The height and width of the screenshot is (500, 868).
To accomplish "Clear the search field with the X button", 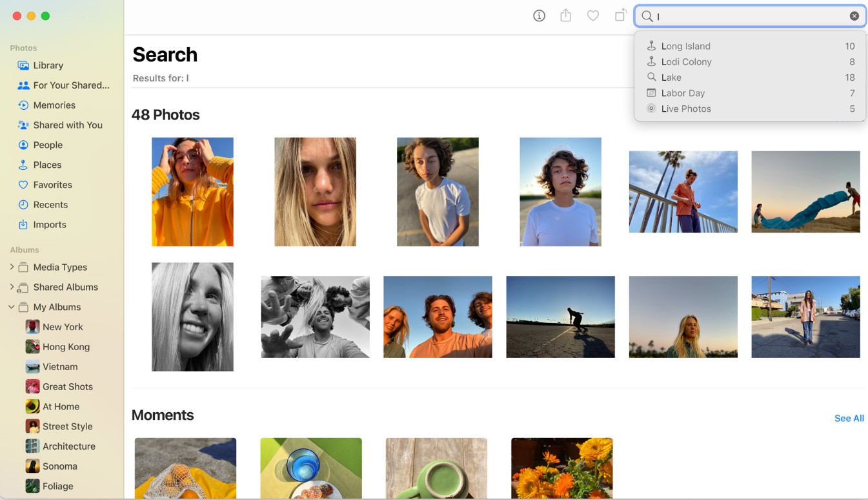I will pyautogui.click(x=854, y=16).
